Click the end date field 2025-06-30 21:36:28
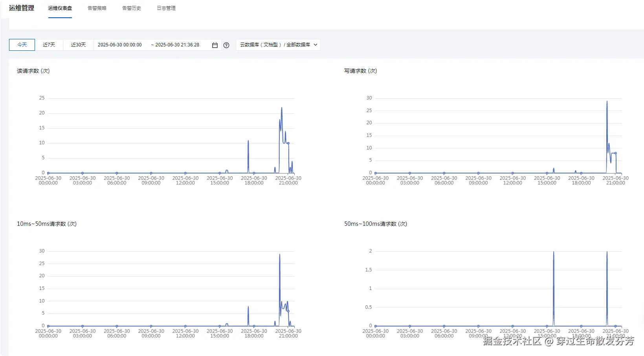The width and height of the screenshot is (644, 356). (x=177, y=45)
